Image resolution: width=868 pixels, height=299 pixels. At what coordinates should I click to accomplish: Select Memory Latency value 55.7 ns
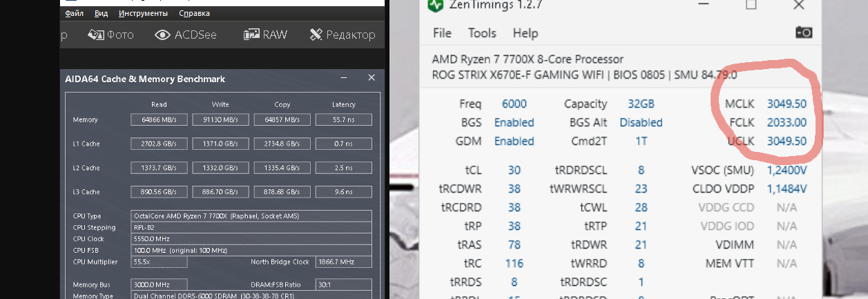(344, 119)
